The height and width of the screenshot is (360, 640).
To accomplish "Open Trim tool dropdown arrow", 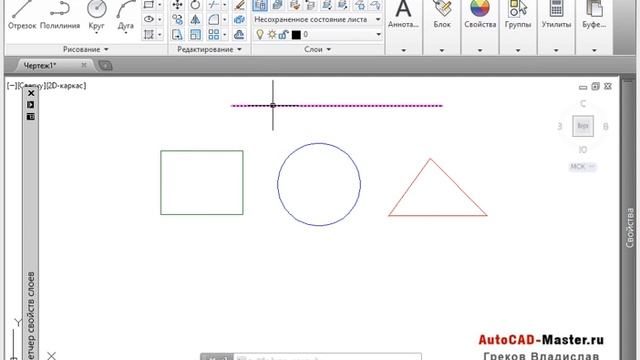I will coord(224,4).
